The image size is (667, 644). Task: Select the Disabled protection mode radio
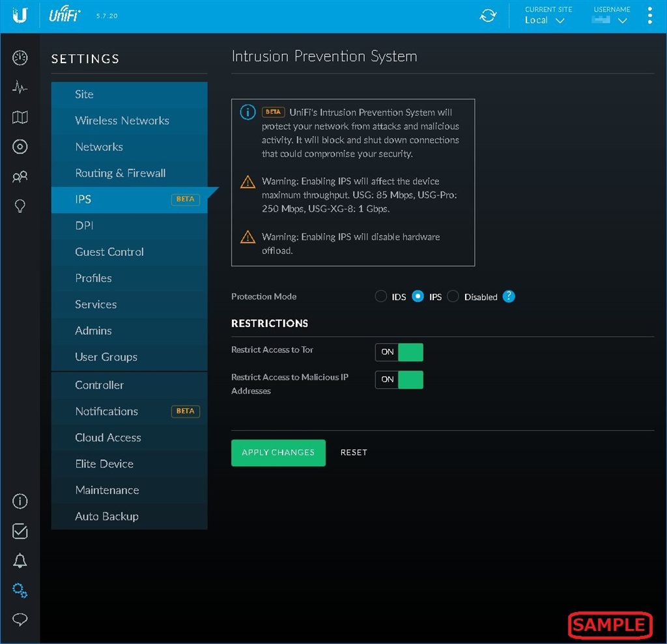point(453,296)
